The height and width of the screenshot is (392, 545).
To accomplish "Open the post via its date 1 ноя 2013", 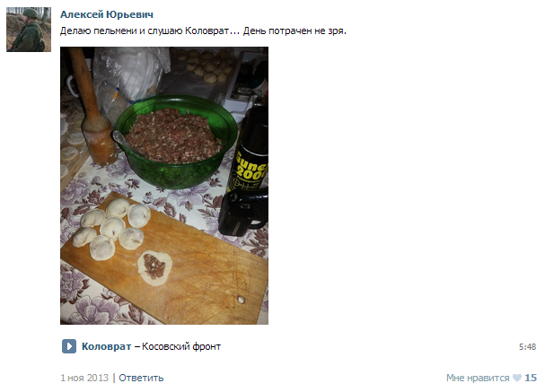I will tap(84, 378).
